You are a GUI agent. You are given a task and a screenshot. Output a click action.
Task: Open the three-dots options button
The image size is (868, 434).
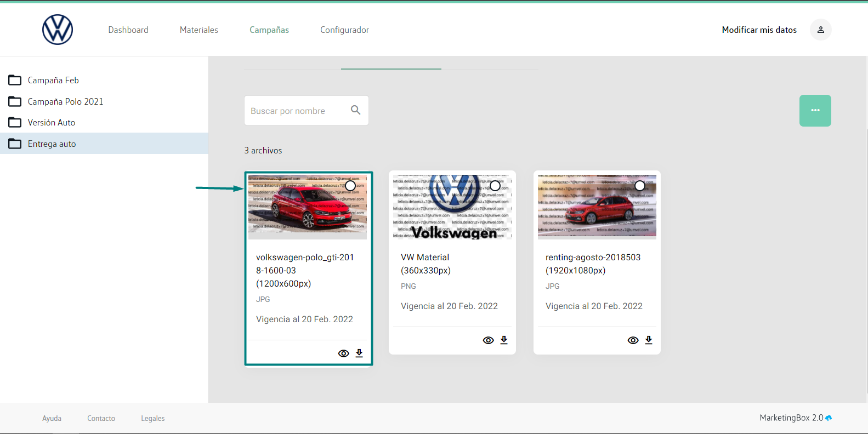click(x=815, y=111)
